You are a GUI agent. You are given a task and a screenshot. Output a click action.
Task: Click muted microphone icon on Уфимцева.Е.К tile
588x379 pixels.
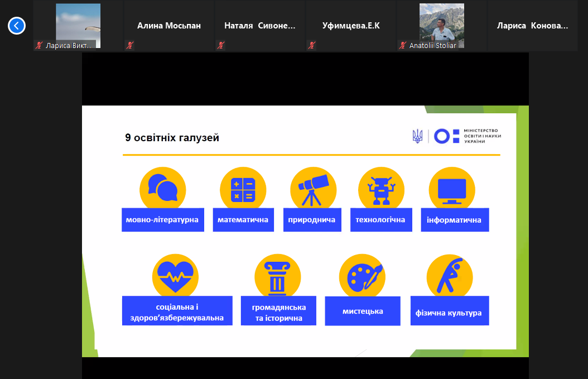pos(312,45)
